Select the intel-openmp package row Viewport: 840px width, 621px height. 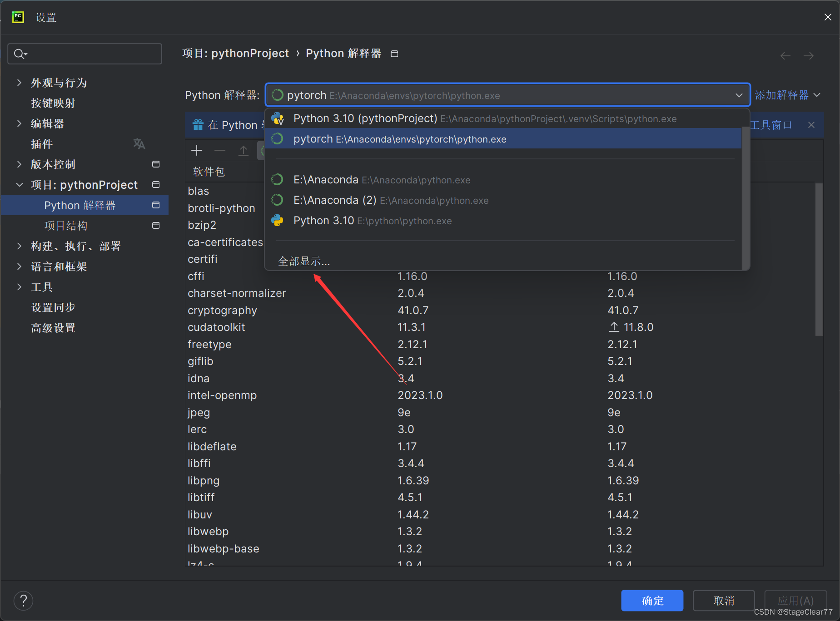(500, 395)
